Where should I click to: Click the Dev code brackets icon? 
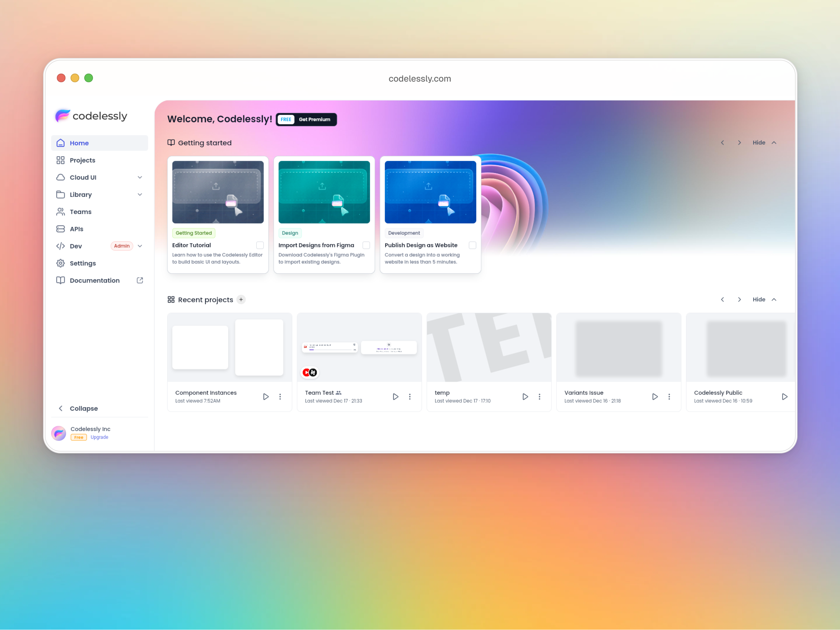pos(60,246)
